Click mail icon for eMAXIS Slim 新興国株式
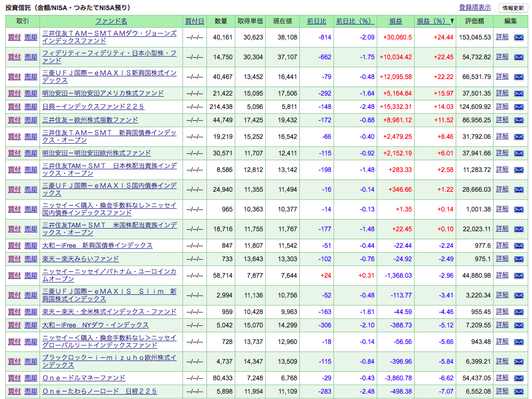The width and height of the screenshot is (532, 399). [x=519, y=296]
